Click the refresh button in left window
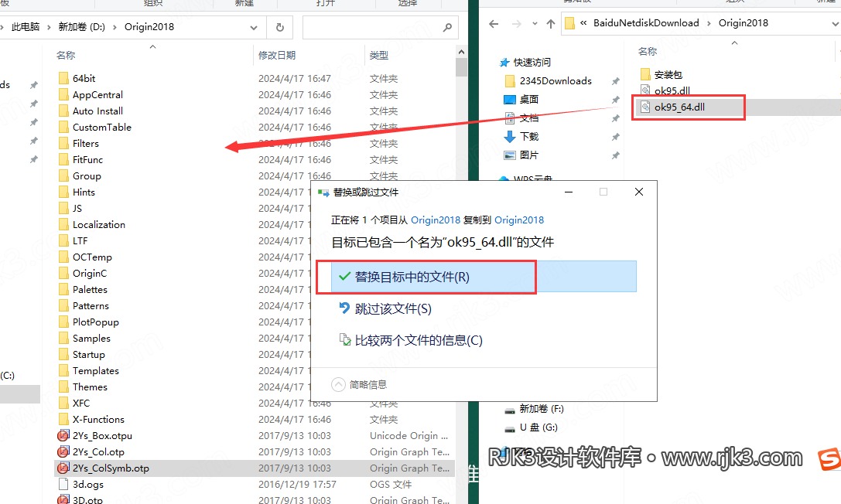The width and height of the screenshot is (841, 504). pyautogui.click(x=280, y=27)
